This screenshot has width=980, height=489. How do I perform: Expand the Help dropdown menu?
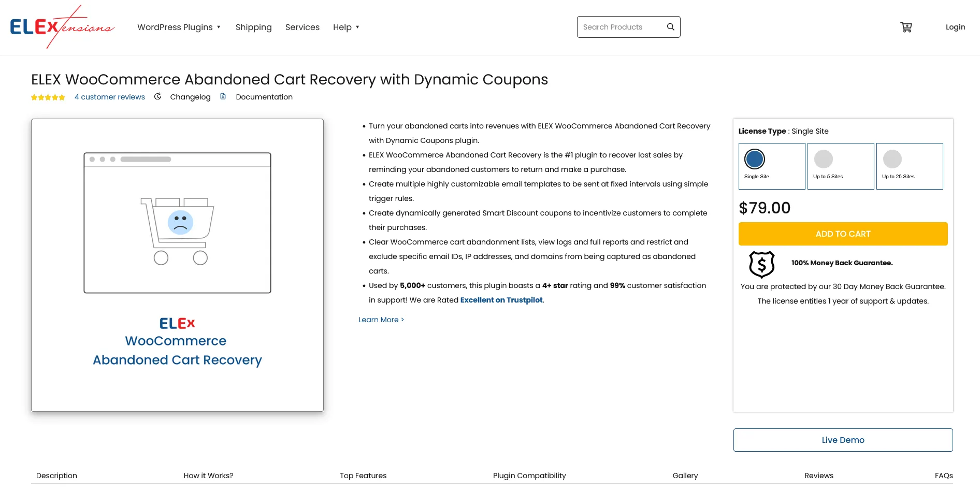(346, 27)
